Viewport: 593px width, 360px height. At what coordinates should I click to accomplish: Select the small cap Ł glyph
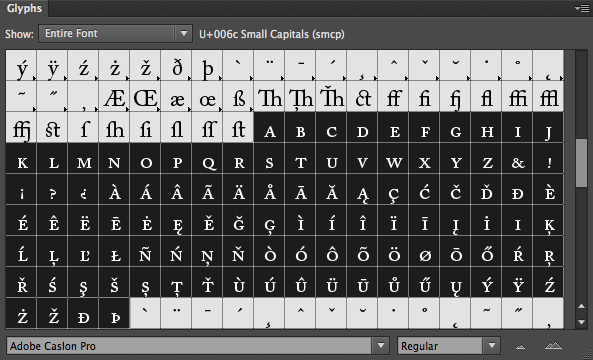point(114,251)
